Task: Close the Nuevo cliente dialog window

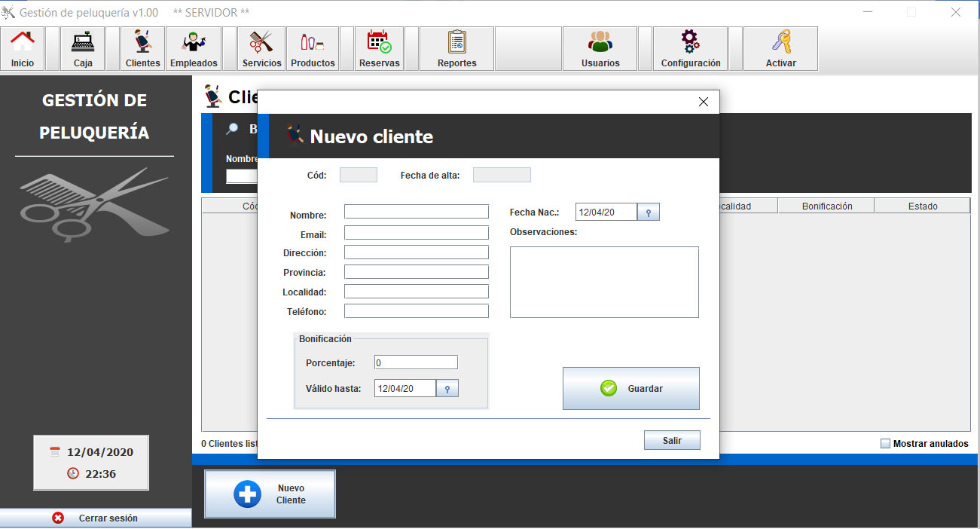Action: [x=704, y=102]
